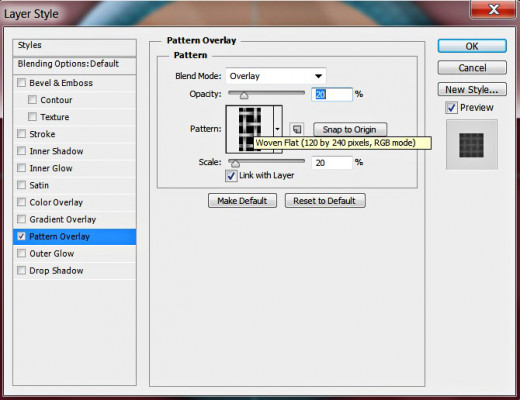Screen dimensions: 520x400
Task: Click the Opacity percentage input field
Action: point(332,94)
